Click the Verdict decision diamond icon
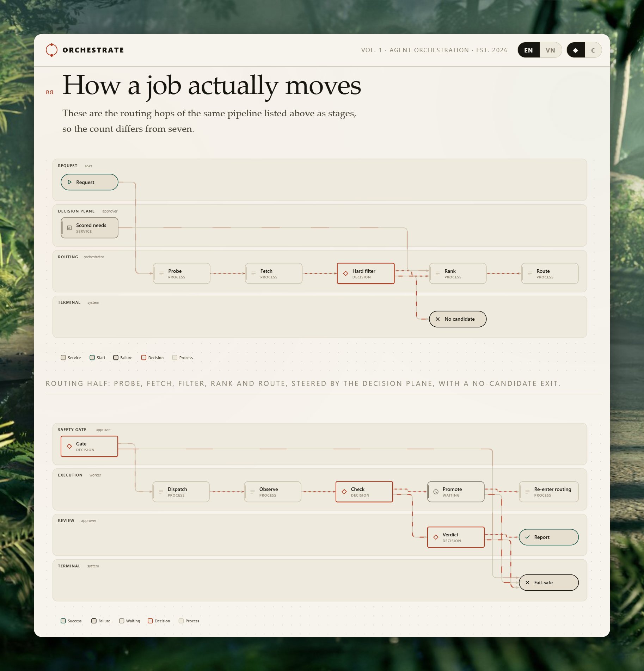 click(x=436, y=537)
